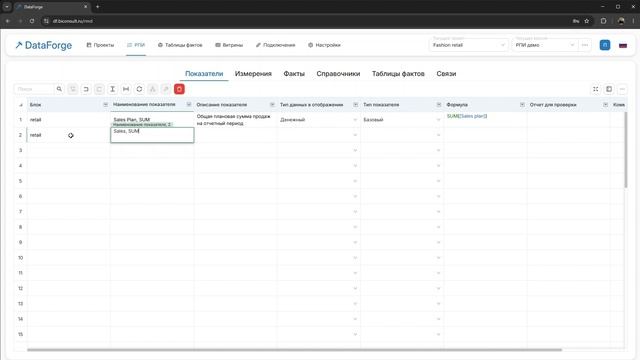
Task: Select the 'Sales Plan, SUM' cell in row 1
Action: 152,120
